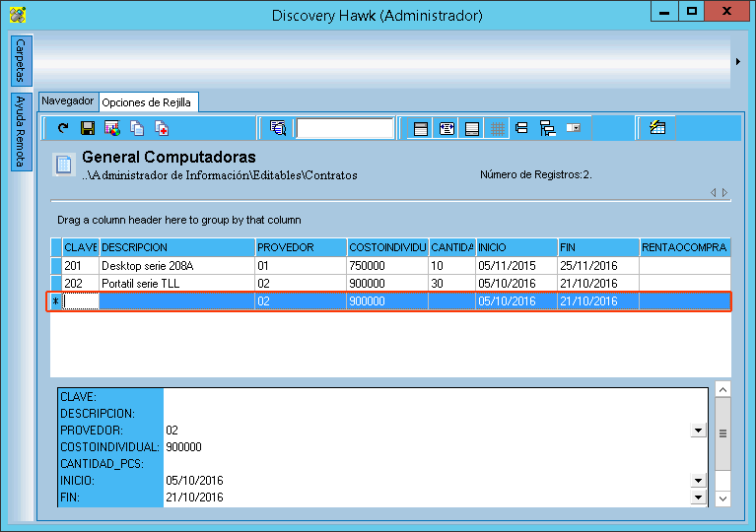
Task: Open INICIO date dropdown in detail panel
Action: (x=698, y=481)
